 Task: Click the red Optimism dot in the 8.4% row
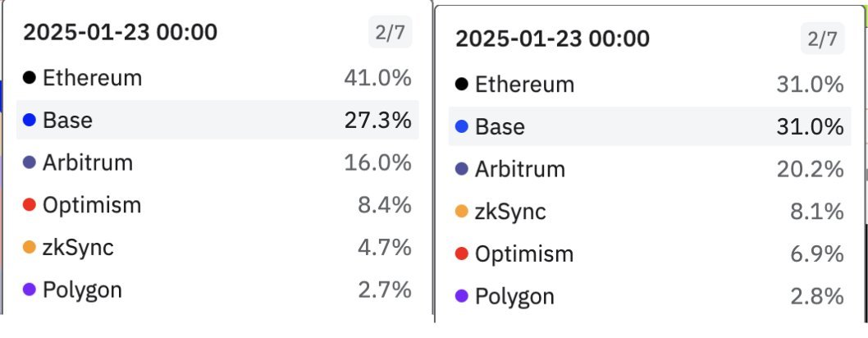click(x=30, y=205)
